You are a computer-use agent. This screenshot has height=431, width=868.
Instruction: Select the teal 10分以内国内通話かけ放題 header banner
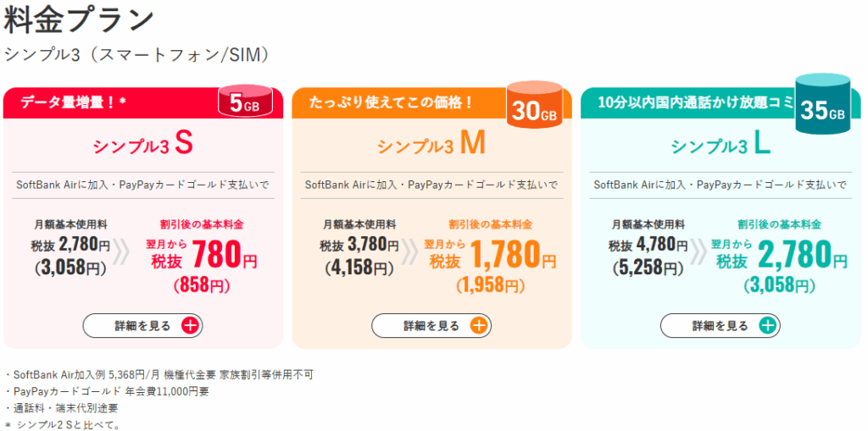[x=687, y=103]
